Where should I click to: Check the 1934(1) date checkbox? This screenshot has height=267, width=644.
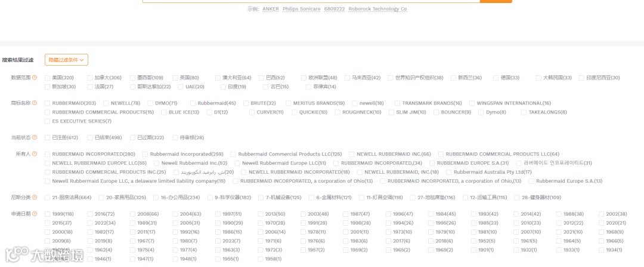tap(602, 250)
